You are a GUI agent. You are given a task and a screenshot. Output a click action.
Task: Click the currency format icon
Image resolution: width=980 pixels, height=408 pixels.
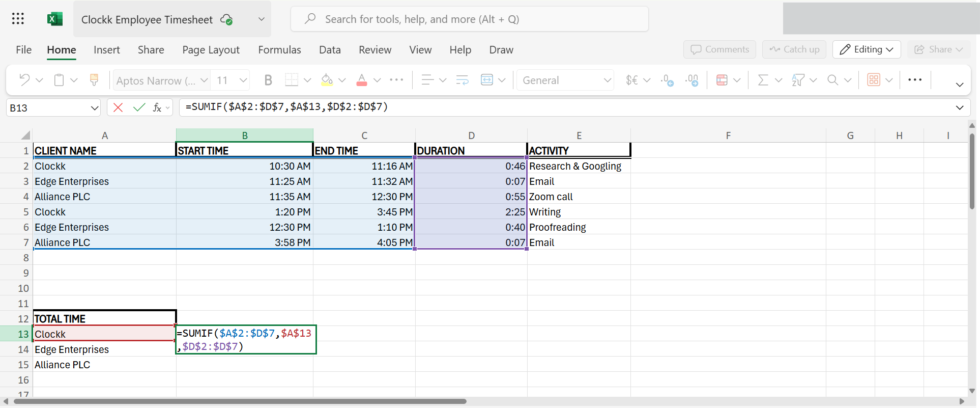632,80
